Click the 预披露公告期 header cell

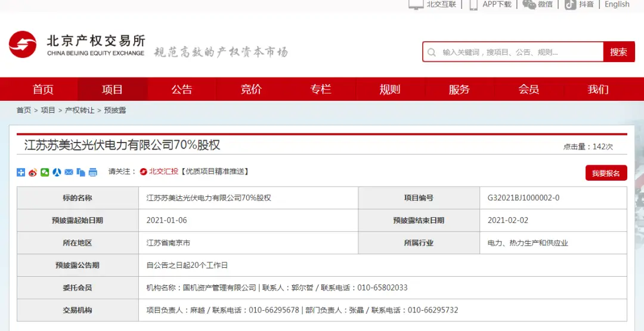(x=78, y=265)
